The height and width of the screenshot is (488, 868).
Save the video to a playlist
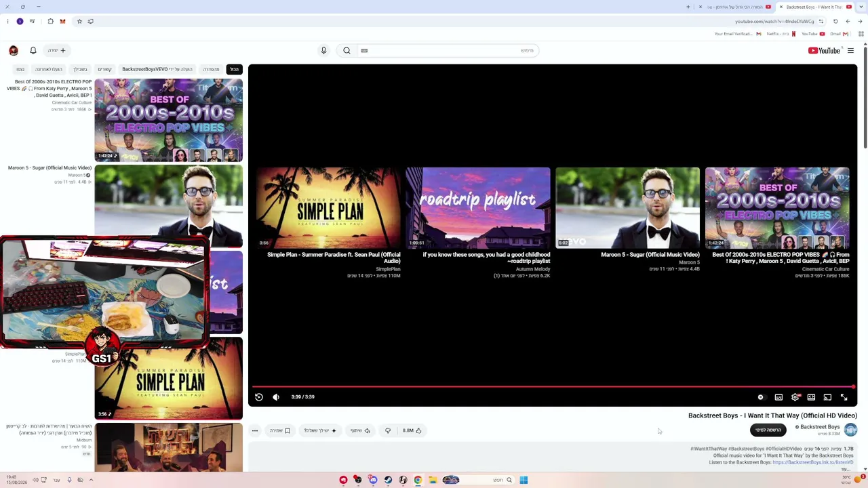pyautogui.click(x=279, y=430)
